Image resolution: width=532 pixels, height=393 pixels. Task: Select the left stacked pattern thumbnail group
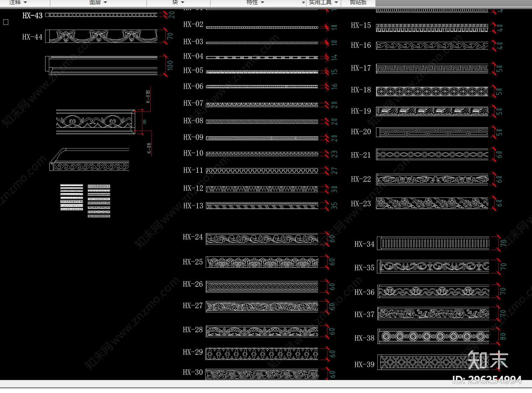tap(71, 197)
